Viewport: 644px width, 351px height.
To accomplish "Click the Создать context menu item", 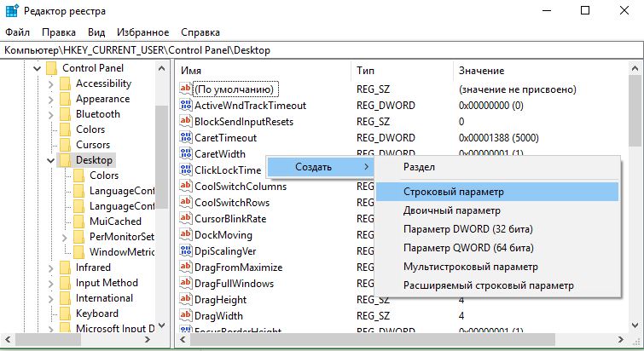I will point(321,167).
